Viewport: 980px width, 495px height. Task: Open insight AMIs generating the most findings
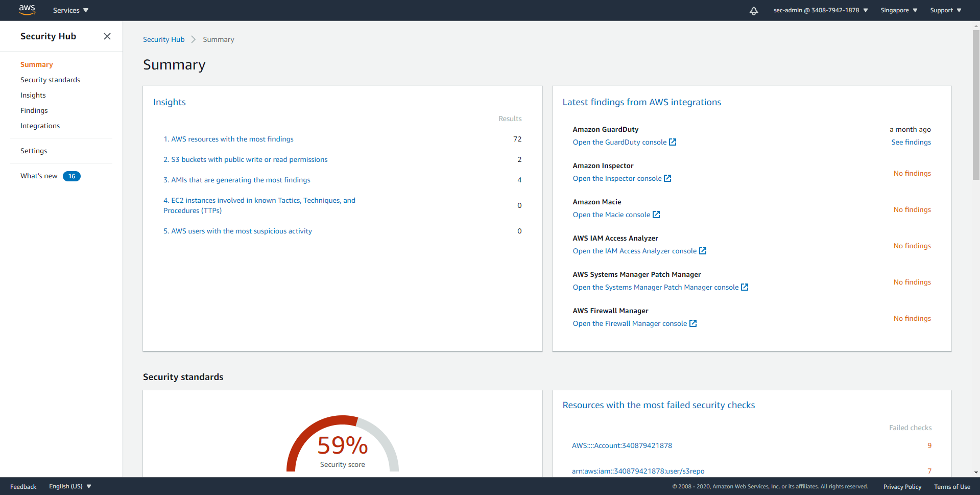click(x=237, y=180)
